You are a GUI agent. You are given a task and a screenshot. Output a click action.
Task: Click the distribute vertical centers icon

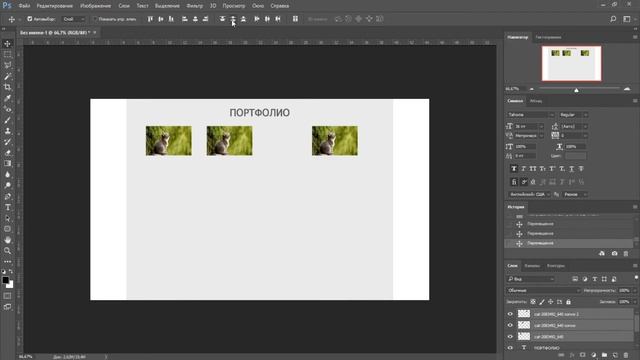(233, 19)
